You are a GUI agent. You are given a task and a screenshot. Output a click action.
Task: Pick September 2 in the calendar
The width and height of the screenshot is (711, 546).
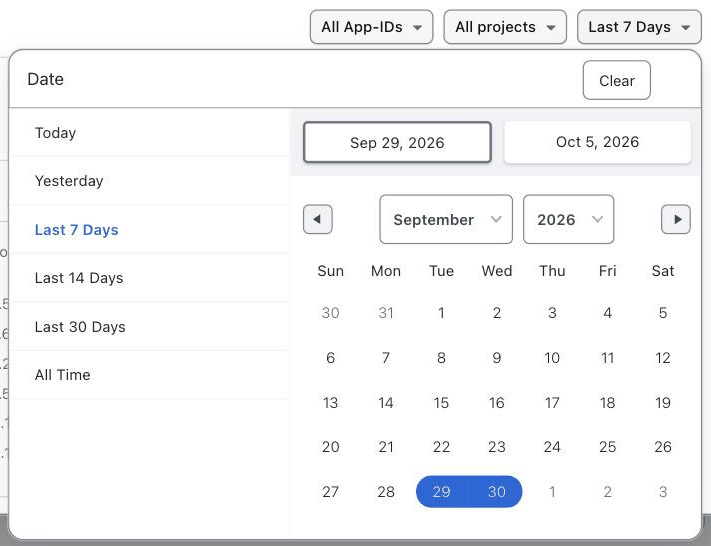coord(497,313)
